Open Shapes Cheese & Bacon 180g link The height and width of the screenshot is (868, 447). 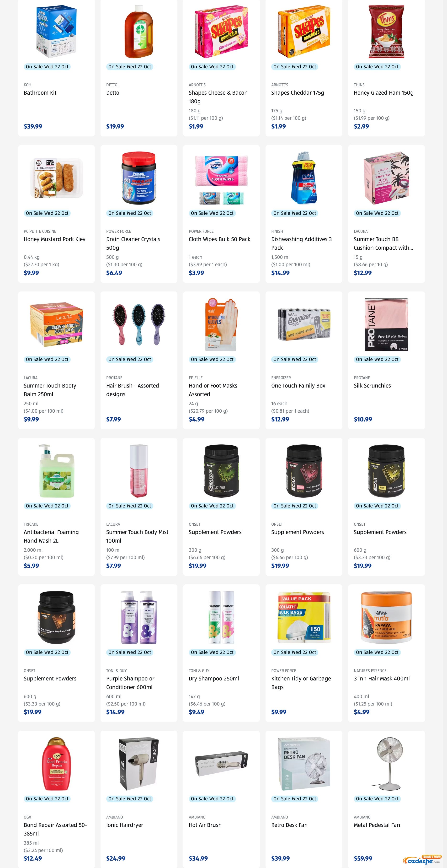click(x=218, y=97)
